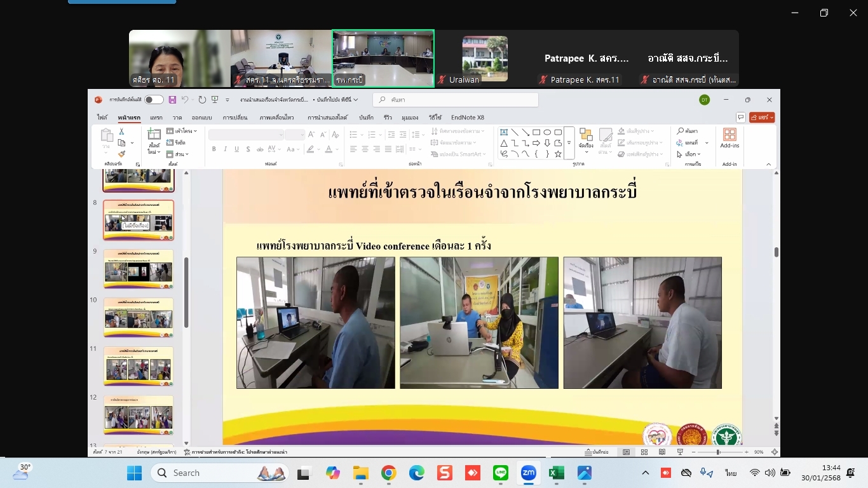The image size is (868, 488).
Task: Click the Bold B icon
Action: point(214,149)
